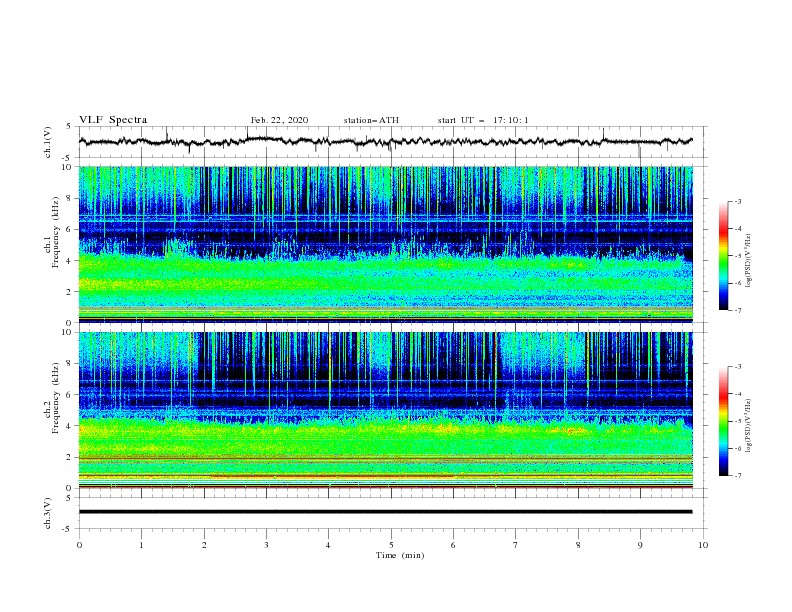Viewport: 792px width, 612px height.
Task: Click the ch.2 color scale bar
Action: 723,421
